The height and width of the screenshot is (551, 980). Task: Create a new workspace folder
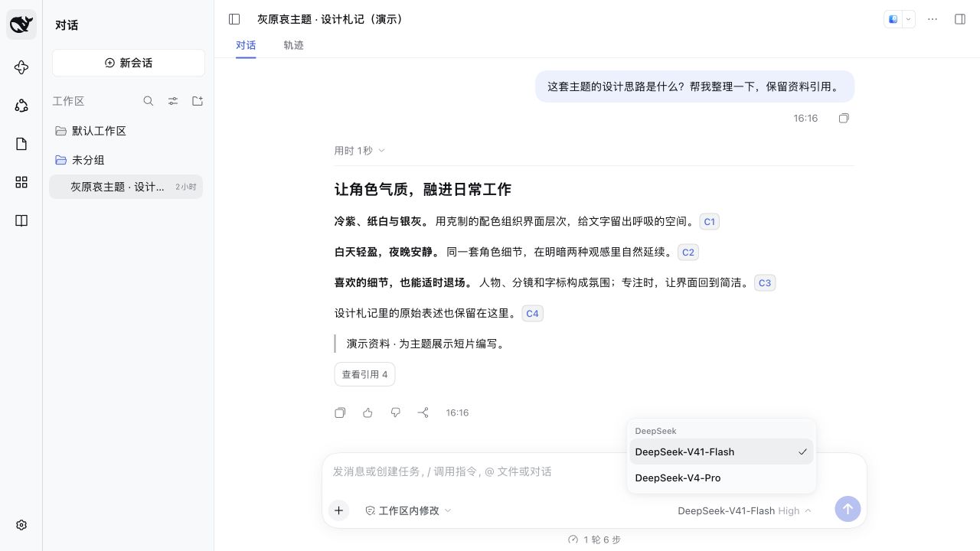click(198, 101)
